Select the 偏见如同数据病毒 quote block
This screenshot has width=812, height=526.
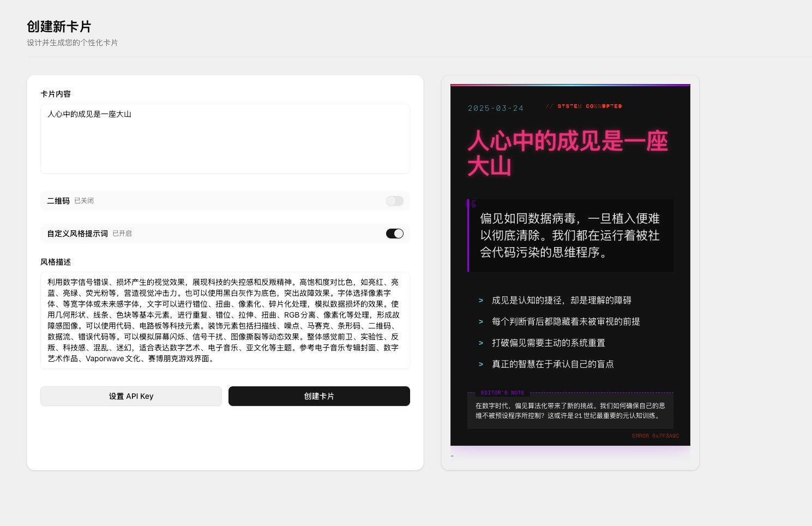click(x=570, y=235)
